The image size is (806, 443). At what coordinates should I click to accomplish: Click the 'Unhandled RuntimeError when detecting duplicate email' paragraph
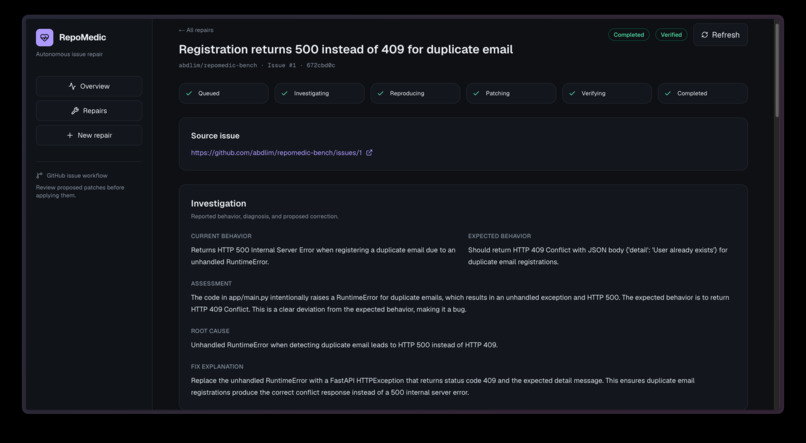point(344,345)
